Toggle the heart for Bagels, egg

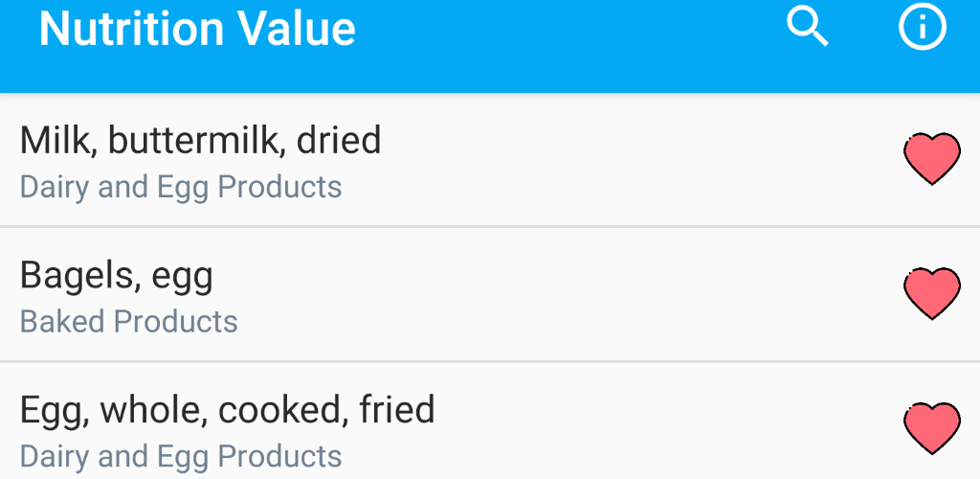[932, 294]
